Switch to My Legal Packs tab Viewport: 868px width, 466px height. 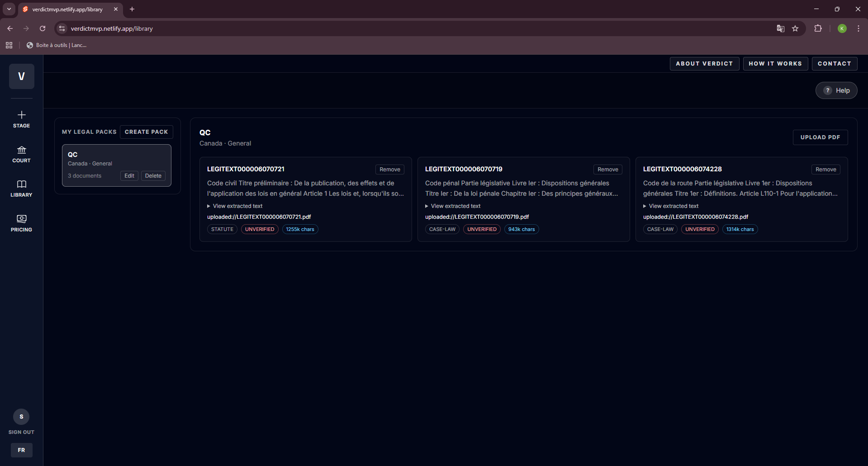(x=89, y=132)
